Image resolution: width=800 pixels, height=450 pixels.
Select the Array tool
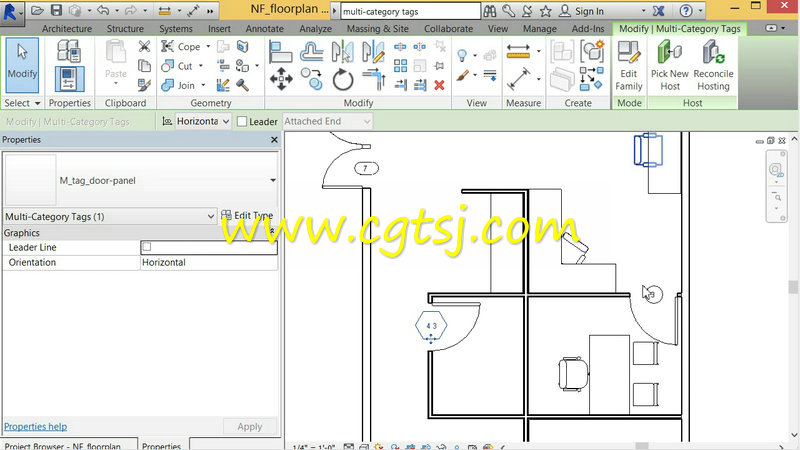401,66
